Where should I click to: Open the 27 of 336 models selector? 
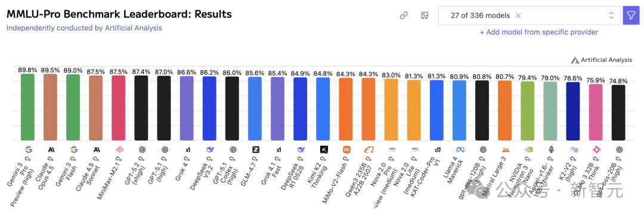pyautogui.click(x=530, y=15)
